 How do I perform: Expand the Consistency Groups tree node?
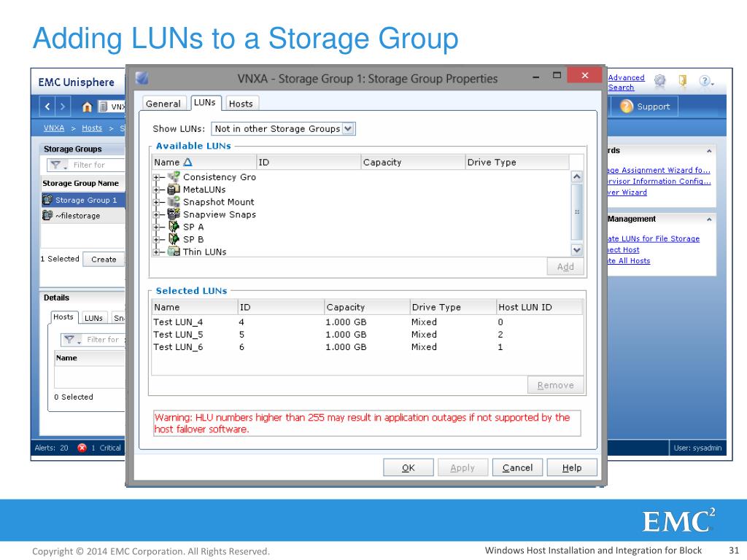click(x=156, y=177)
